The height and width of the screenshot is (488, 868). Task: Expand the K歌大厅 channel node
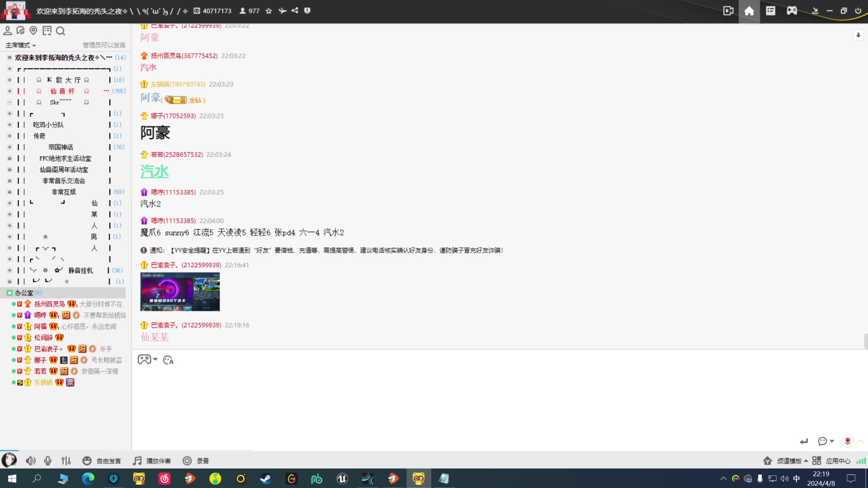click(x=9, y=80)
